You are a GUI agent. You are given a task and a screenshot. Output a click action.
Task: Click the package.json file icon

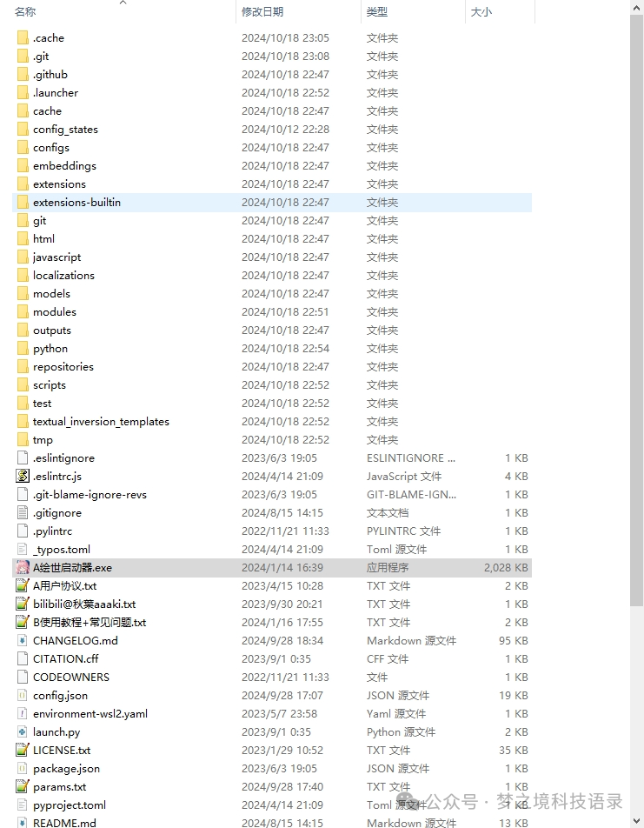click(x=23, y=768)
